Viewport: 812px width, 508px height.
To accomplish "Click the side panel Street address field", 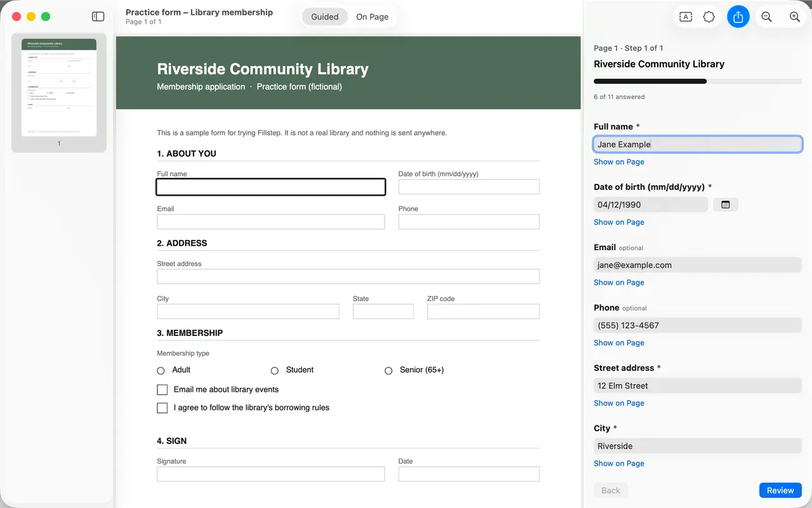I will 698,385.
